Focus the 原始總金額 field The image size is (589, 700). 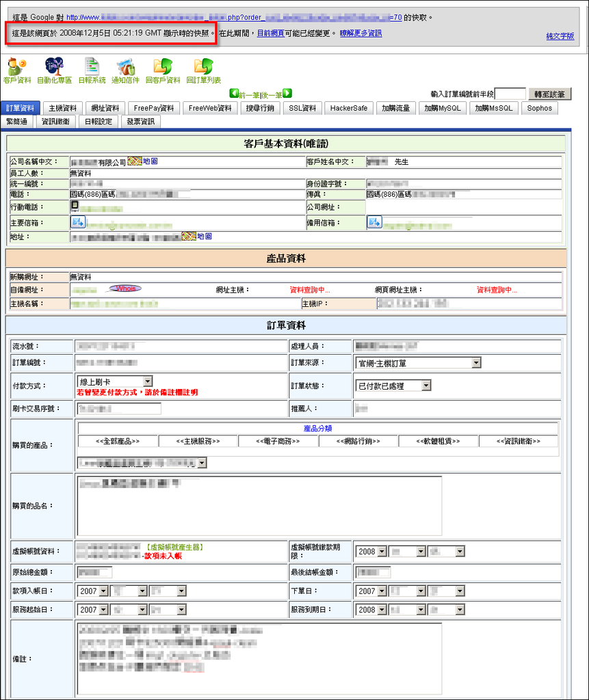point(94,572)
